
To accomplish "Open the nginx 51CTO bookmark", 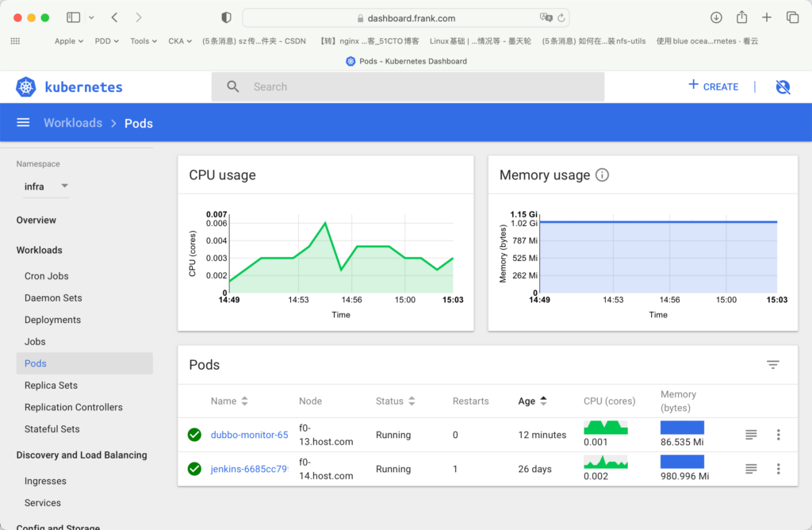I will 370,41.
